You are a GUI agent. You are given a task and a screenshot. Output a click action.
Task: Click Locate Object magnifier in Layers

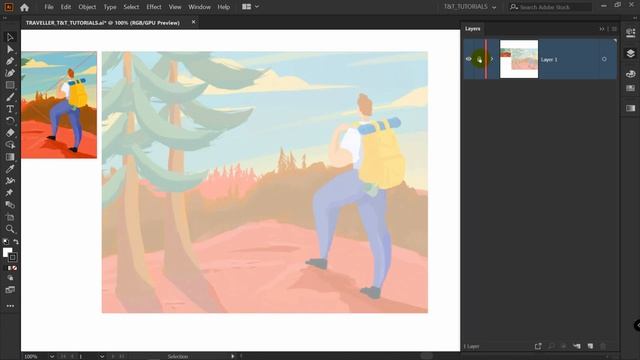pyautogui.click(x=551, y=346)
